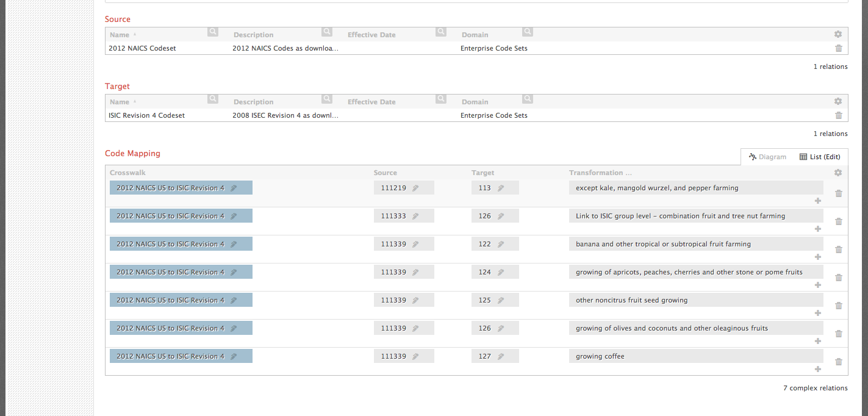
Task: Add item via plus in growing coffee row
Action: [818, 369]
